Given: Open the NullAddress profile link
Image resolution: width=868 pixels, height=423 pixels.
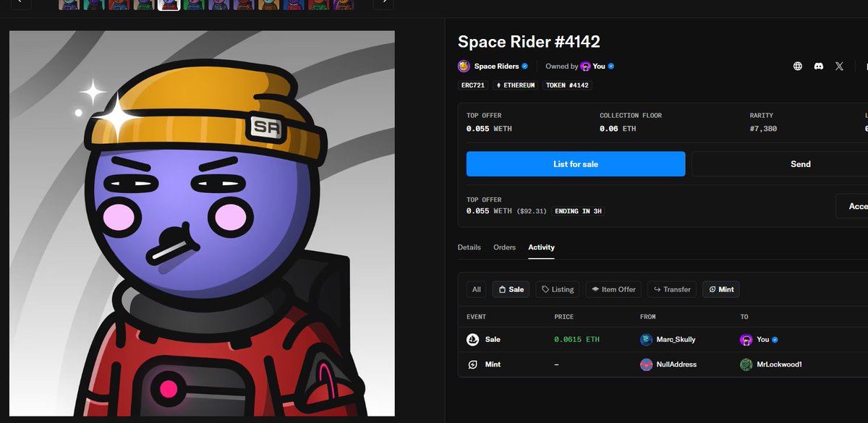Looking at the screenshot, I should point(676,364).
